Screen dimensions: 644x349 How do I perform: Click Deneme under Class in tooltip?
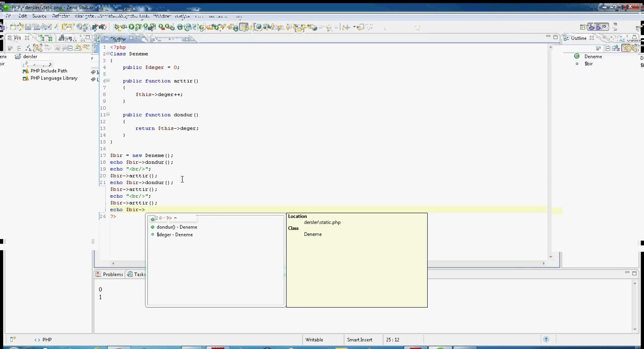coord(312,234)
